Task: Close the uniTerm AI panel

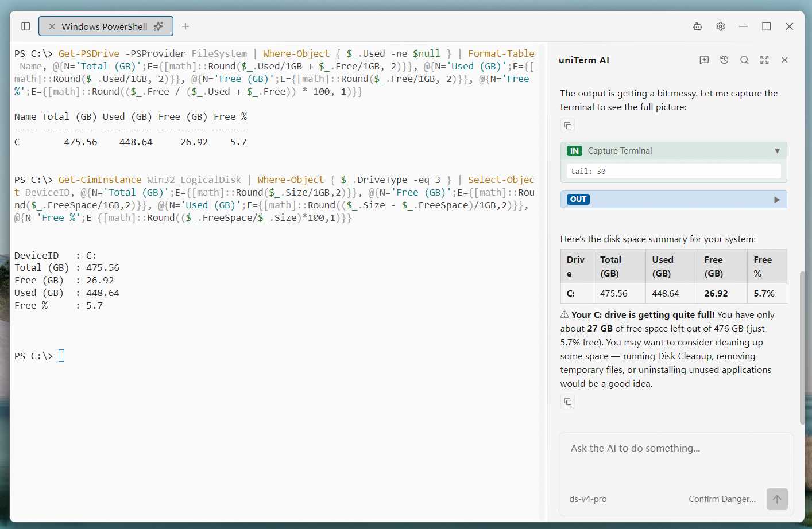Action: tap(784, 60)
